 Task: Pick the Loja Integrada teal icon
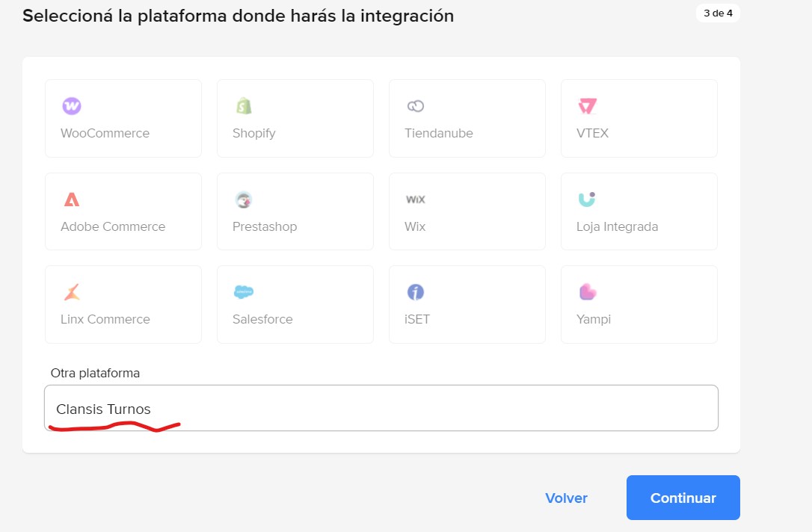[587, 199]
